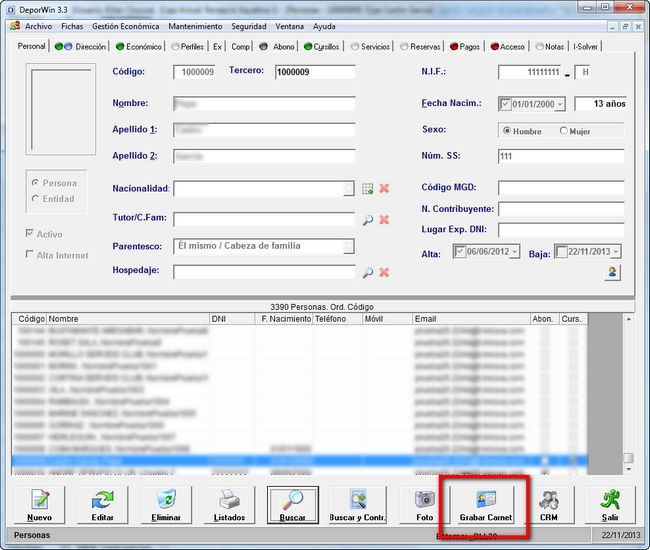
Task: Click the Eliminar recycle bin button
Action: 166,505
